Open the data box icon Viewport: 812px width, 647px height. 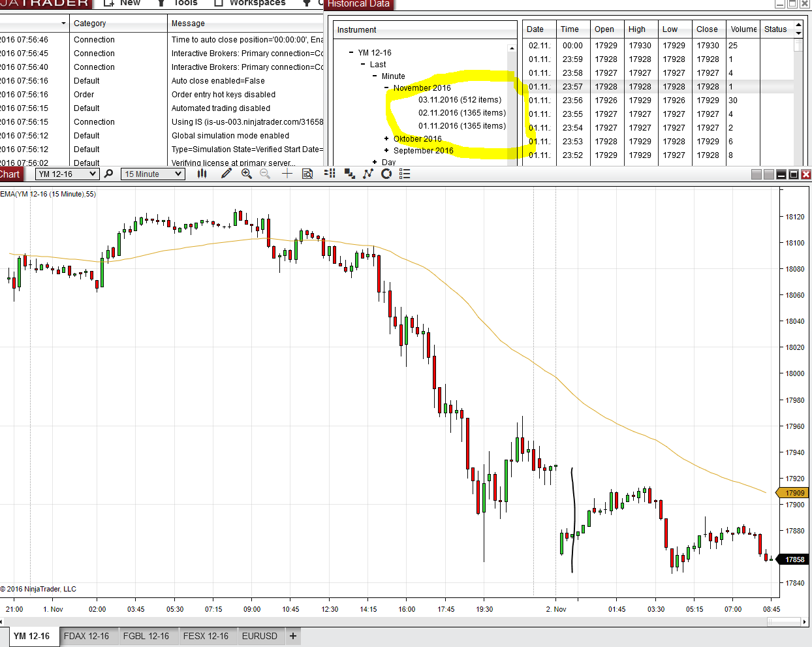point(307,174)
